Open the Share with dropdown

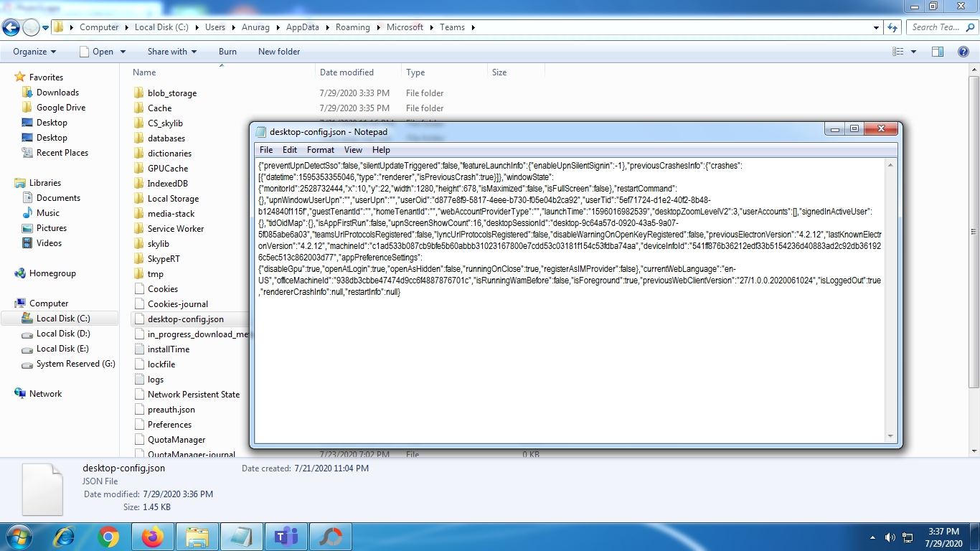172,52
